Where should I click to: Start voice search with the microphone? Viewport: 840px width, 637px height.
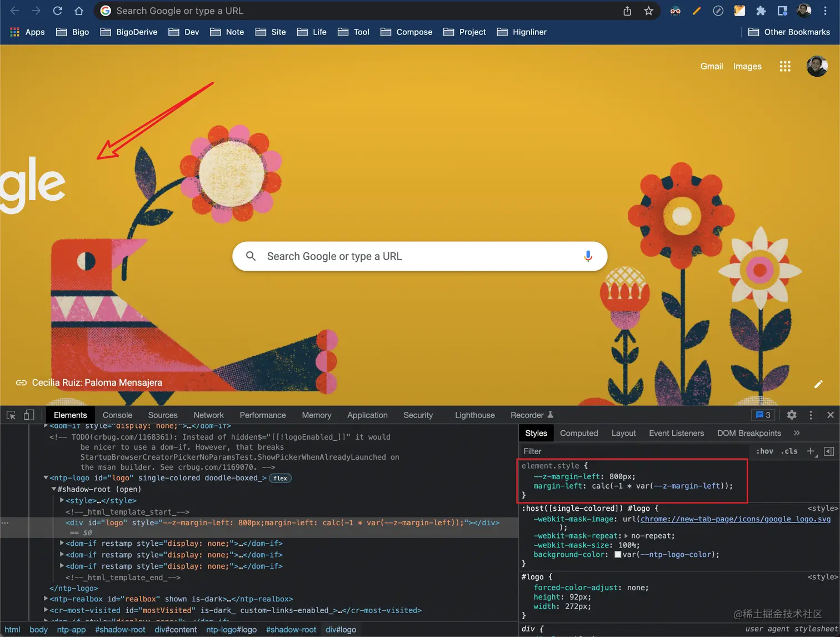pyautogui.click(x=588, y=256)
